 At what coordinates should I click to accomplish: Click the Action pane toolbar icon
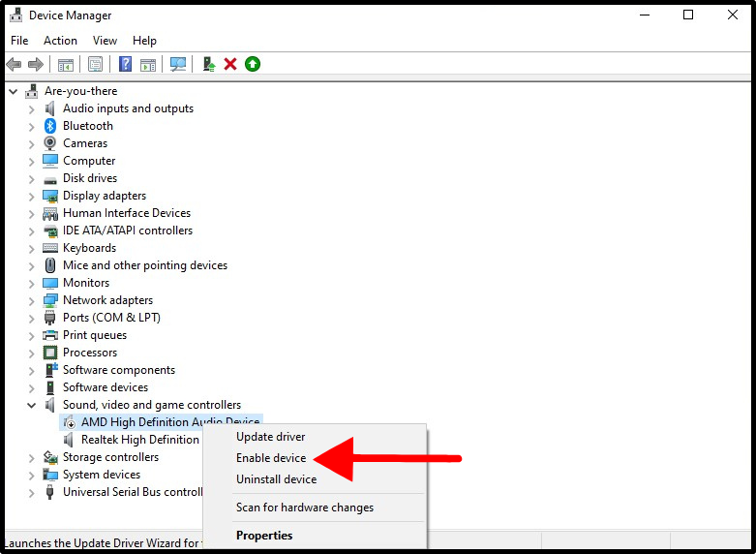click(x=148, y=64)
